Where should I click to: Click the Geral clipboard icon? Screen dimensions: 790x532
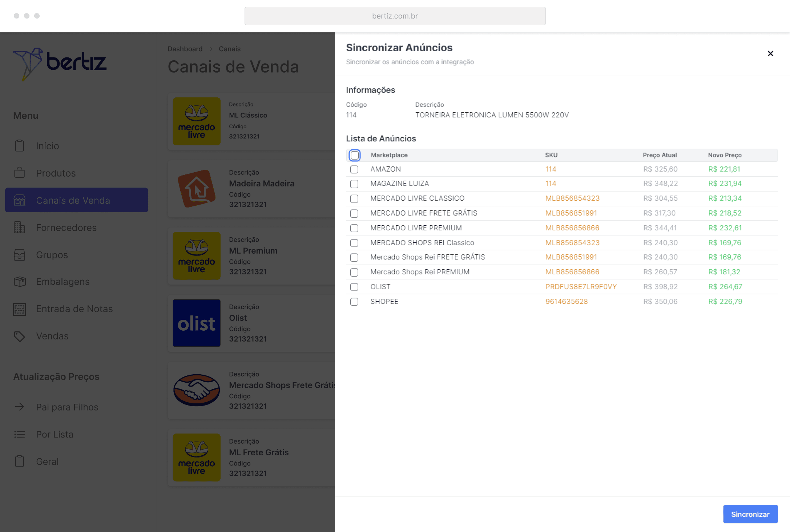coord(20,461)
